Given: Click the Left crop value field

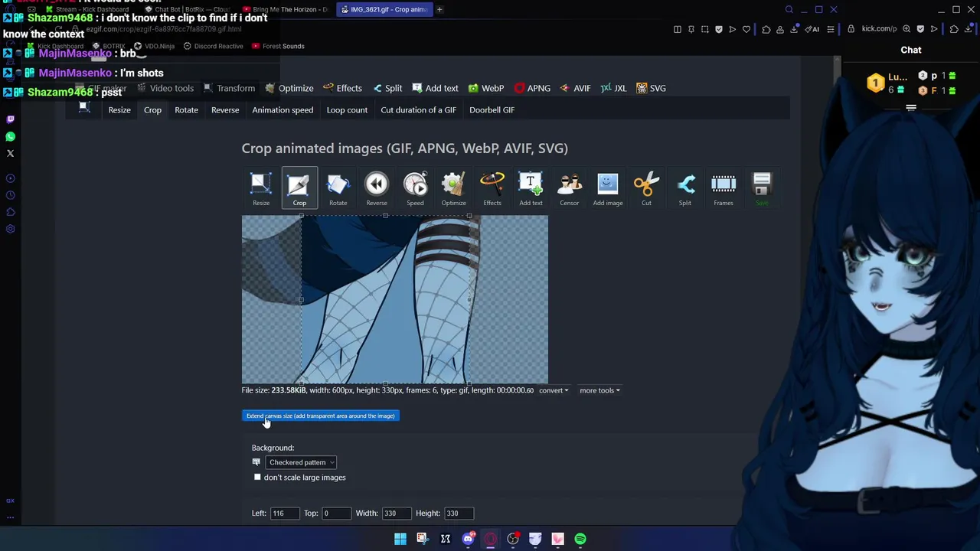Looking at the screenshot, I should point(284,513).
